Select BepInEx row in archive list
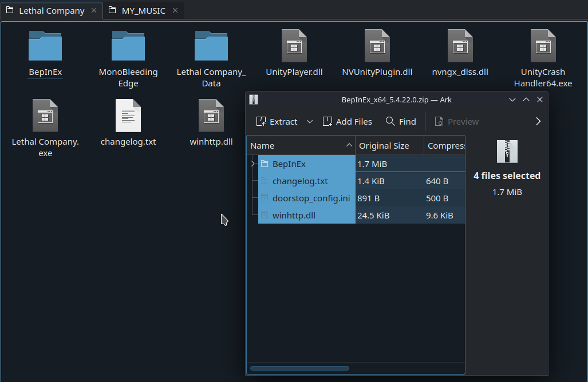 coord(356,164)
